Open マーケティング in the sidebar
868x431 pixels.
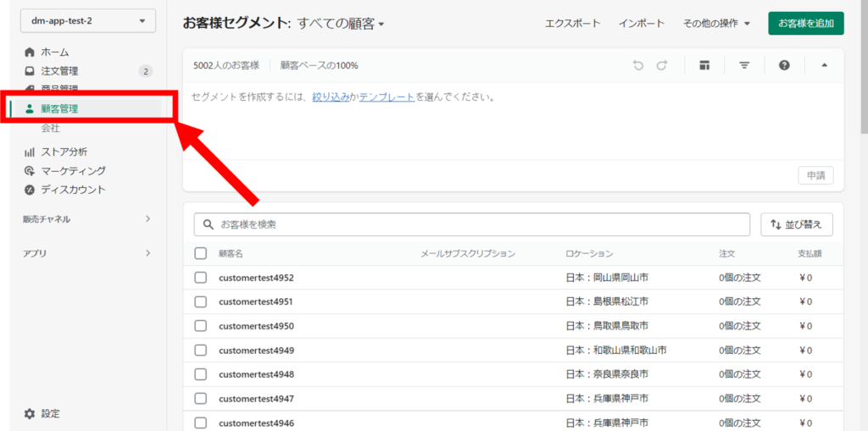(x=73, y=171)
